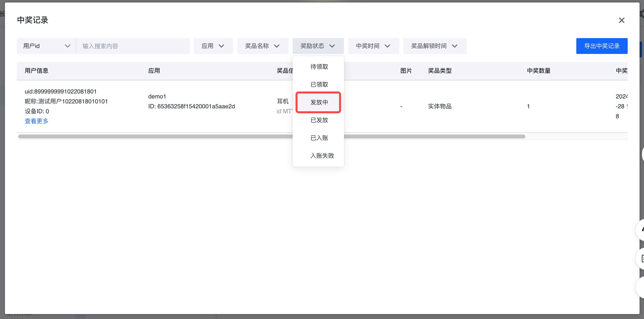The image size is (644, 319).
Task: Select 入账失败 status option
Action: 318,156
